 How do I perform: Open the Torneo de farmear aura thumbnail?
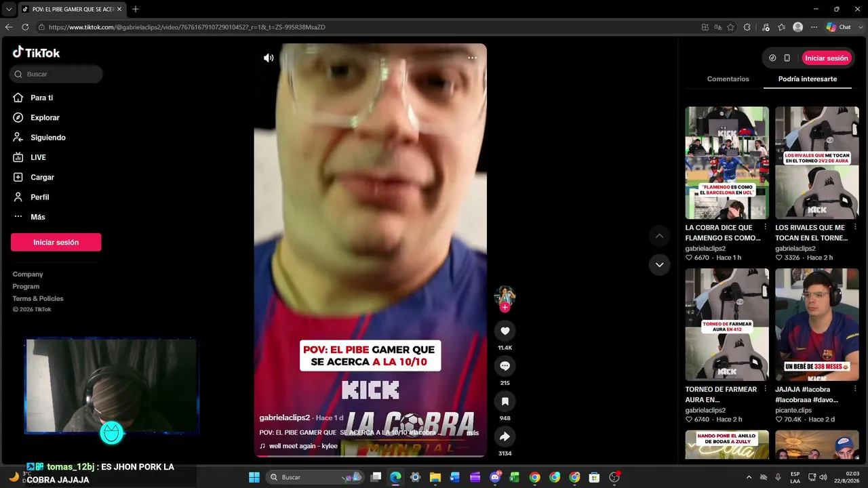[x=727, y=325]
